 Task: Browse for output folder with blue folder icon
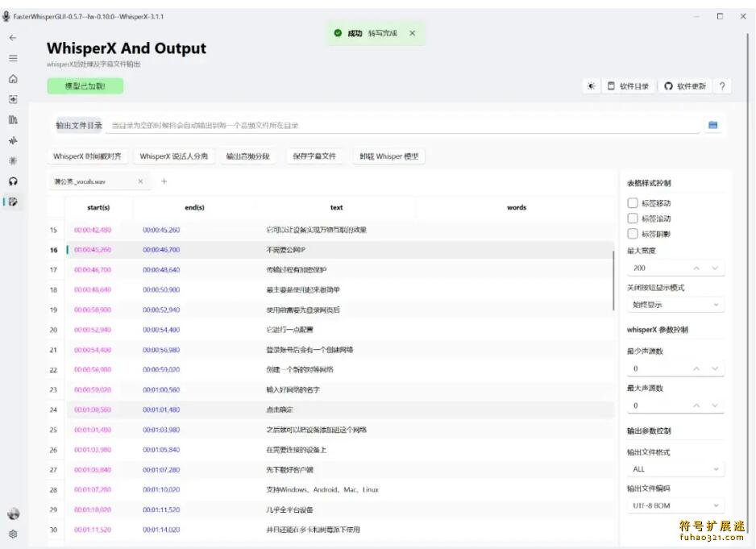[713, 126]
